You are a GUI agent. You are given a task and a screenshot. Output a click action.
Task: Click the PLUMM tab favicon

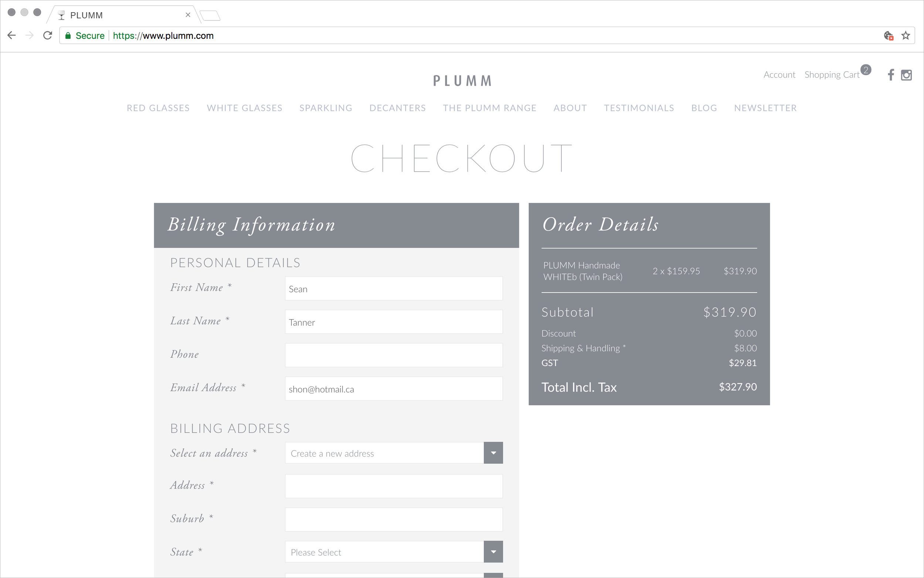click(61, 15)
